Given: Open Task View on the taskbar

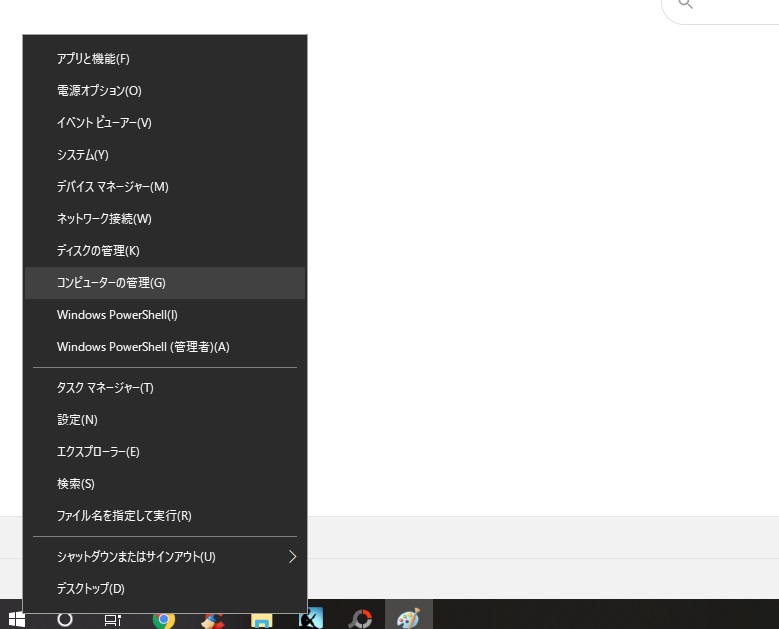Looking at the screenshot, I should (x=113, y=620).
